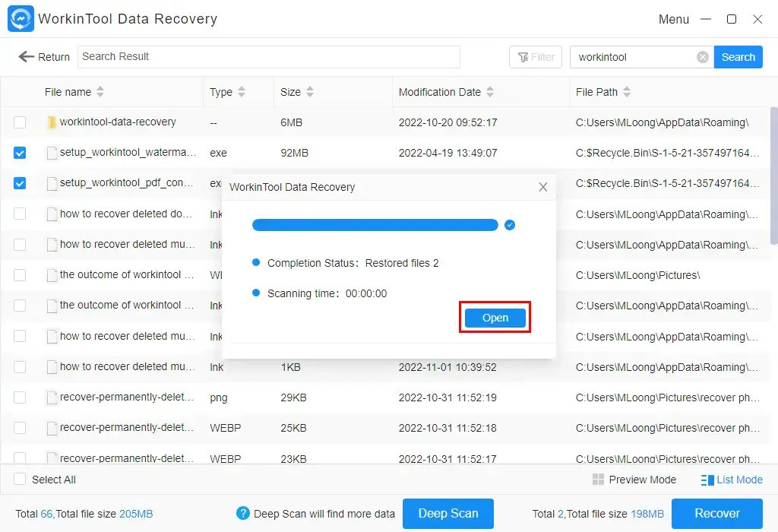This screenshot has width=778, height=532.
Task: Click the Deep Scan help question icon
Action: tap(242, 513)
